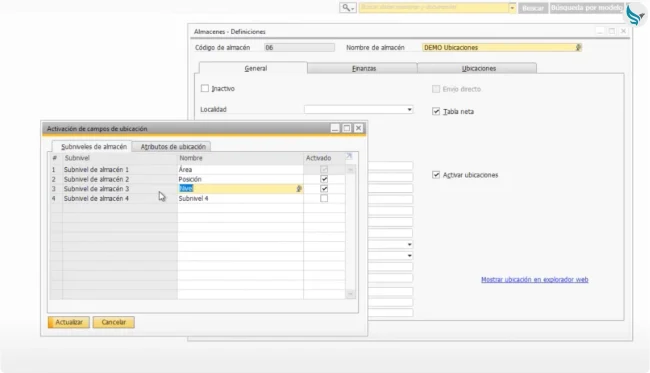Image resolution: width=650 pixels, height=373 pixels.
Task: Select the Atributos de ubicación tab
Action: pyautogui.click(x=172, y=146)
